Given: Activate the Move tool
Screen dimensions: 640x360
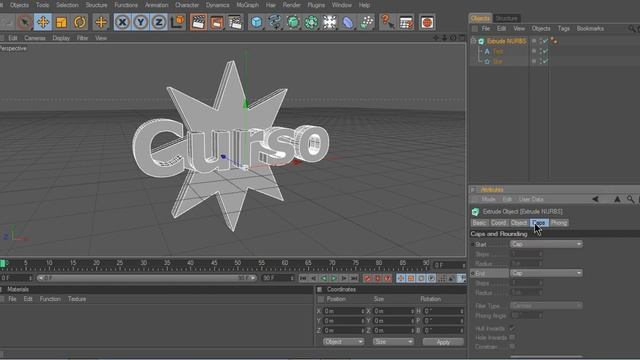Looking at the screenshot, I should [x=43, y=22].
